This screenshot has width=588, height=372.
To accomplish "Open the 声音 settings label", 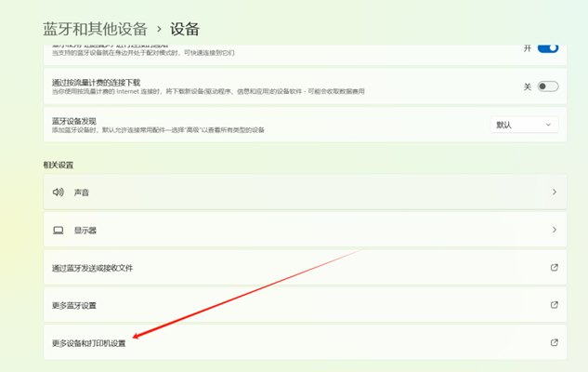I will (82, 193).
